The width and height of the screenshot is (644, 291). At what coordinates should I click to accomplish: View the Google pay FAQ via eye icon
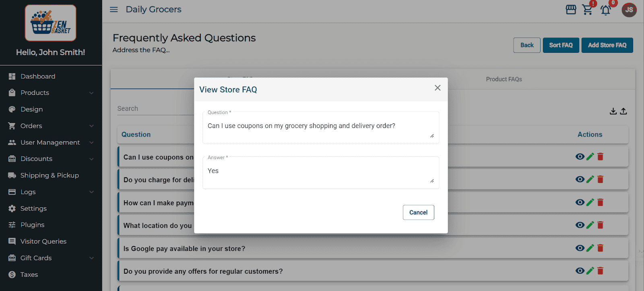pos(580,248)
